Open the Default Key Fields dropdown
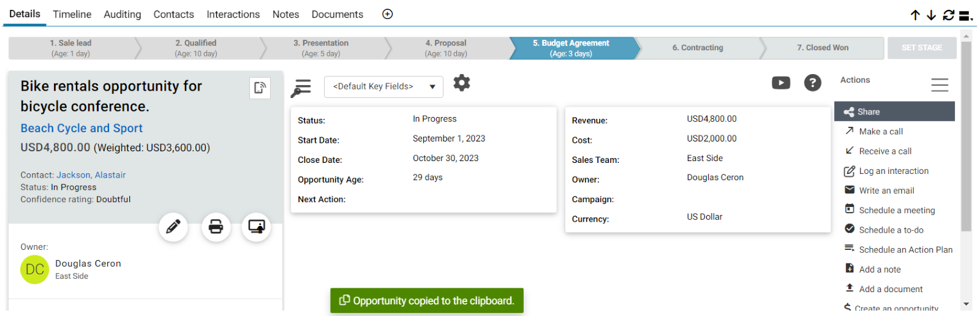 pos(383,86)
